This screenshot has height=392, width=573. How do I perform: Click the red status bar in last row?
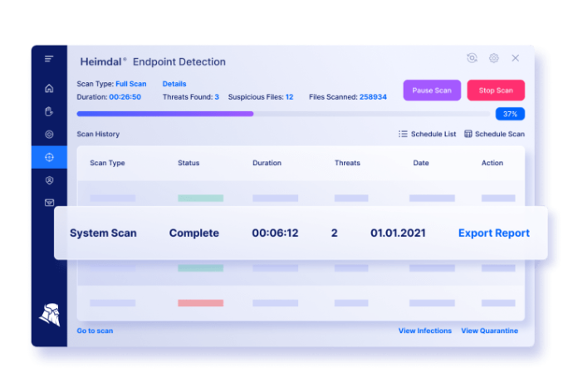pyautogui.click(x=201, y=303)
